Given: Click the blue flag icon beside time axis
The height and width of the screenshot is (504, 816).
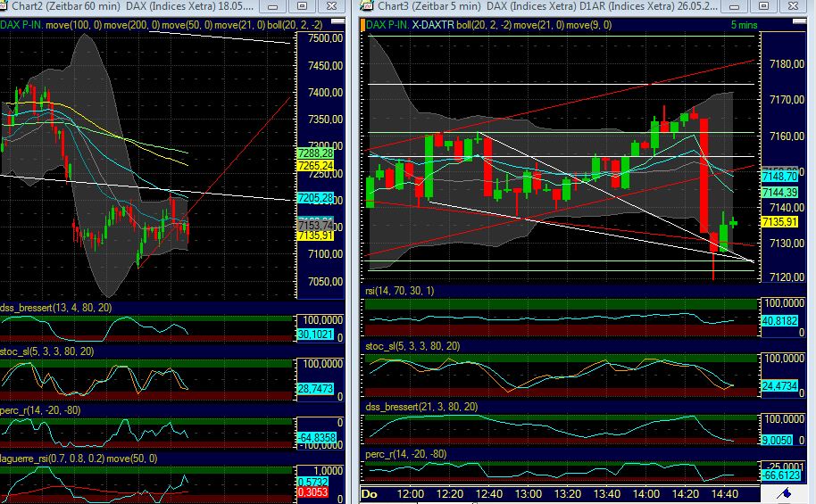Looking at the screenshot, I should pyautogui.click(x=786, y=492).
